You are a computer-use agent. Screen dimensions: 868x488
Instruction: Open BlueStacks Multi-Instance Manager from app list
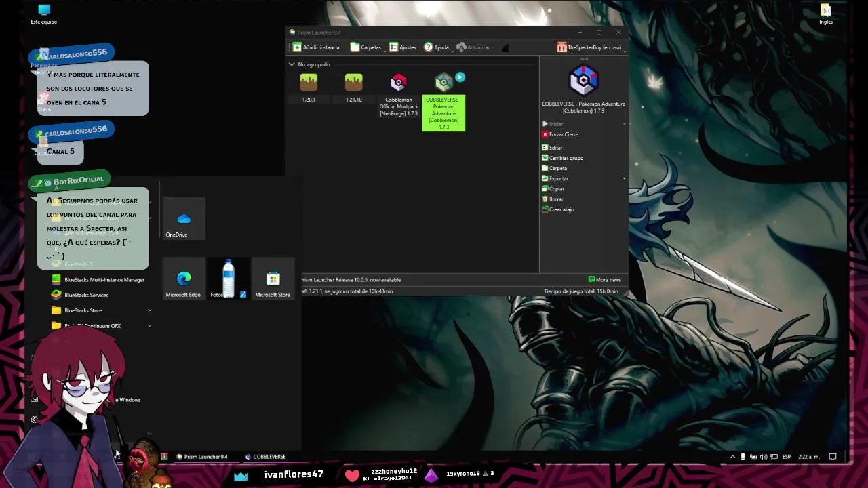pos(98,279)
